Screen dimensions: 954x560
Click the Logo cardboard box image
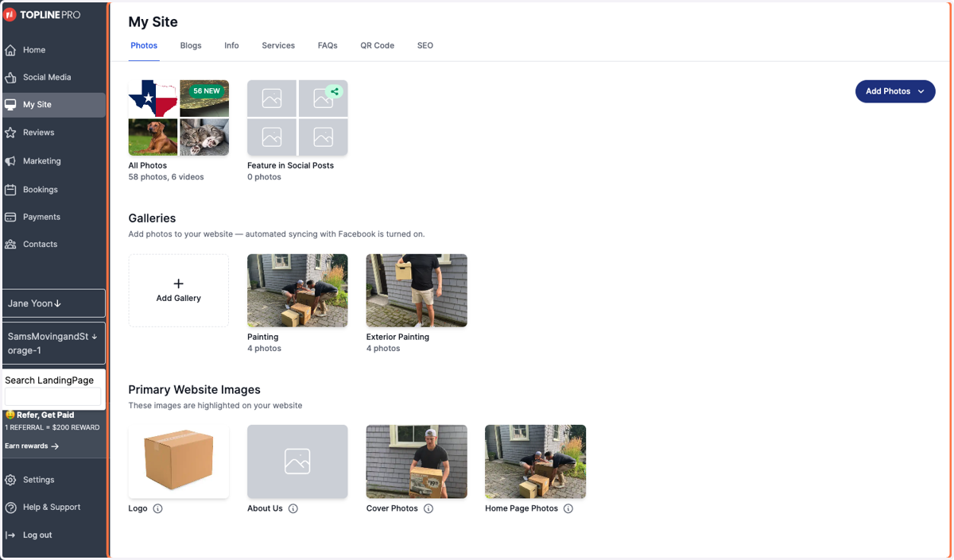click(178, 462)
